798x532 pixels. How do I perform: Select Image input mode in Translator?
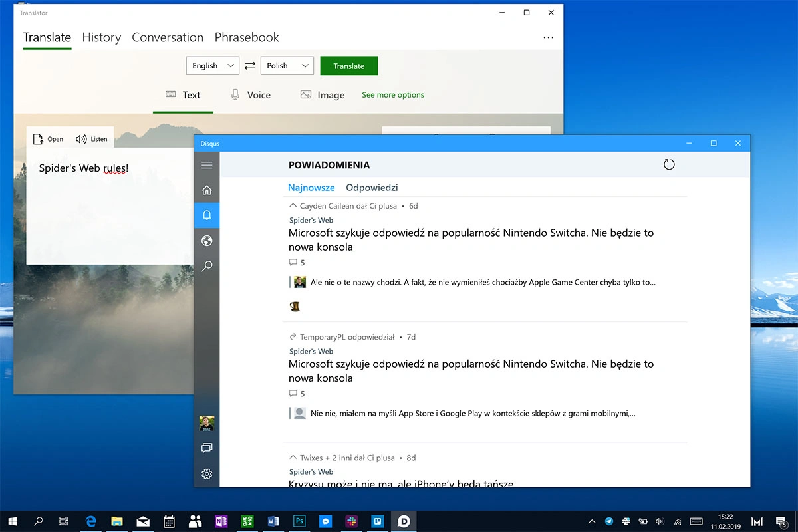click(323, 95)
